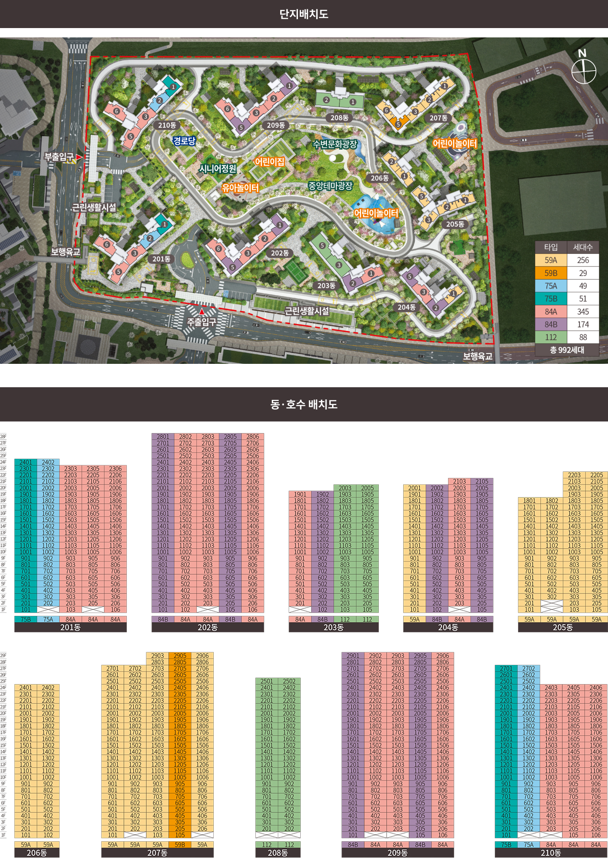Click the 205동 label on site map
Screen dimensions: 608x868
(455, 224)
